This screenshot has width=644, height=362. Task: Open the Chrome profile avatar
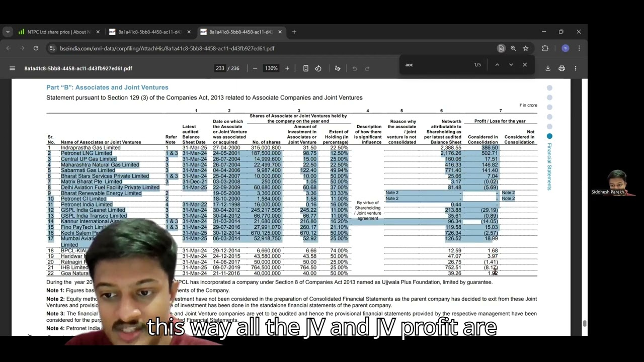point(566,48)
